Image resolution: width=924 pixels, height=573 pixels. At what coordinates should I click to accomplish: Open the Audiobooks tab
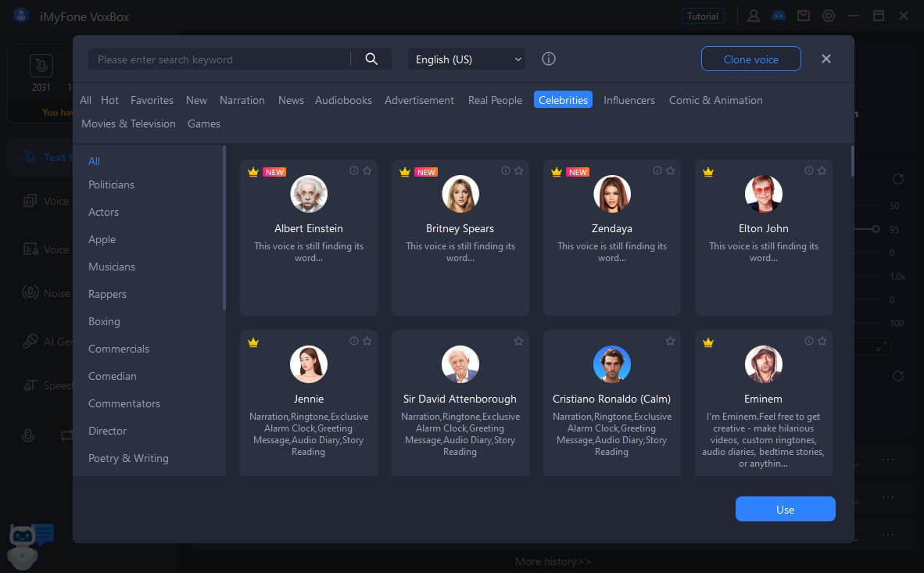[x=343, y=100]
